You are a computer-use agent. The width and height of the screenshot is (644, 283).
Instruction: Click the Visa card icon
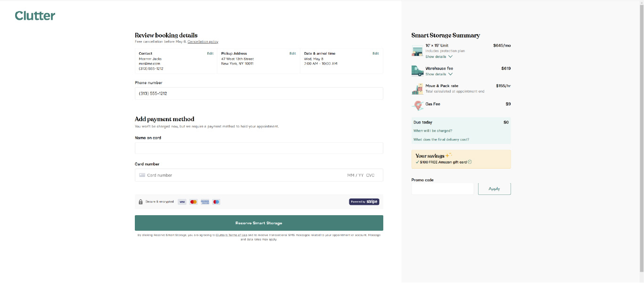point(182,202)
